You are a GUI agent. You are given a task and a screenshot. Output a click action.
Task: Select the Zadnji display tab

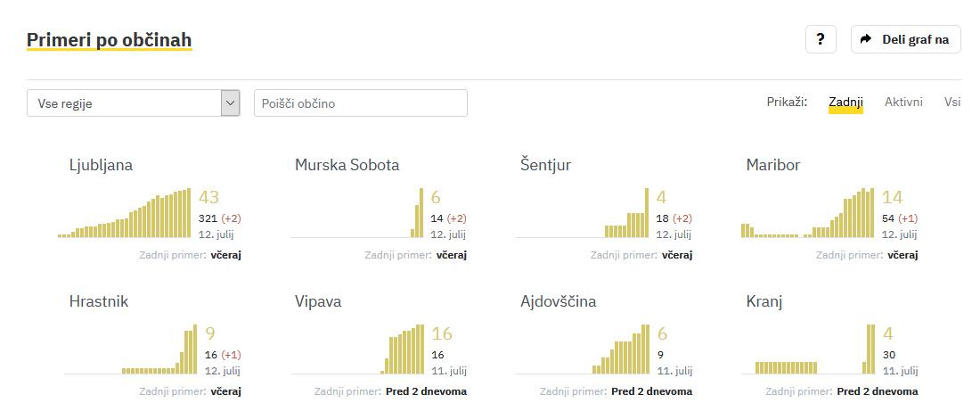coord(845,103)
